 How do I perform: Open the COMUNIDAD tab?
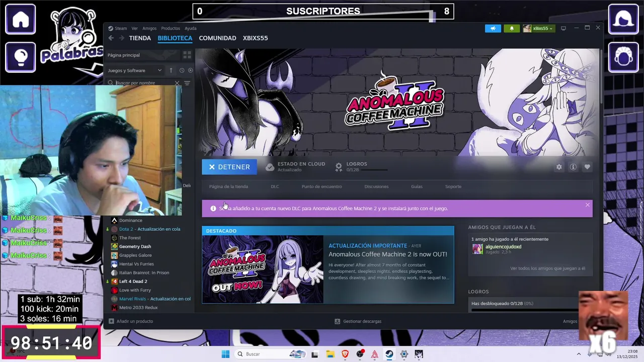(217, 38)
